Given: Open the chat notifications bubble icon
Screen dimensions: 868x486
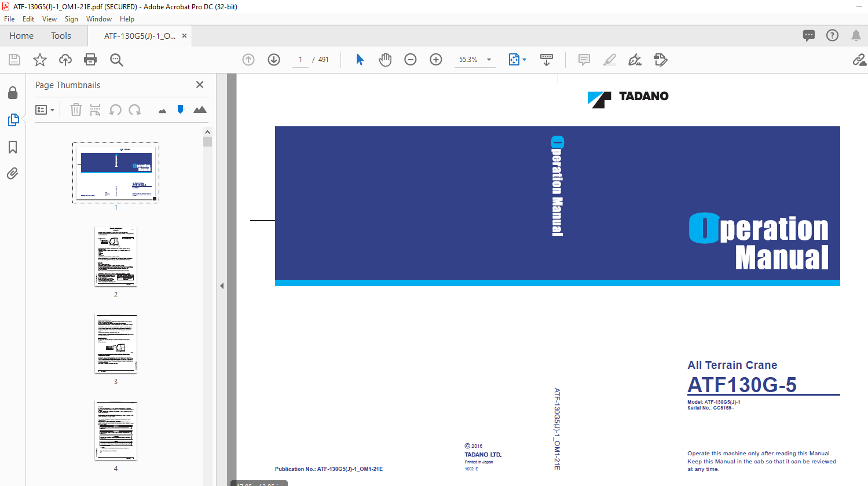Looking at the screenshot, I should [x=809, y=35].
